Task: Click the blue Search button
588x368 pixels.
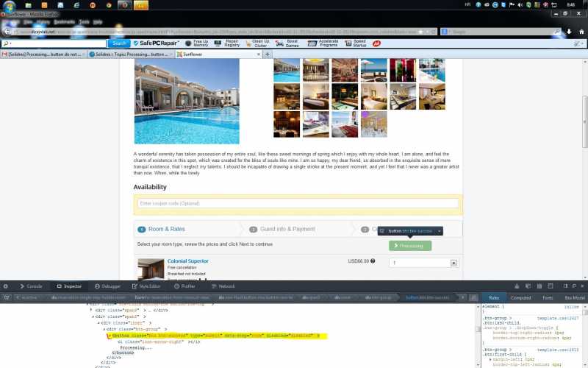Action: coord(119,43)
